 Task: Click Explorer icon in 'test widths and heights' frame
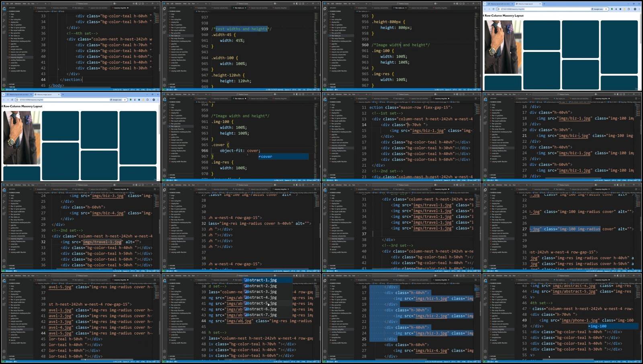(x=164, y=8)
